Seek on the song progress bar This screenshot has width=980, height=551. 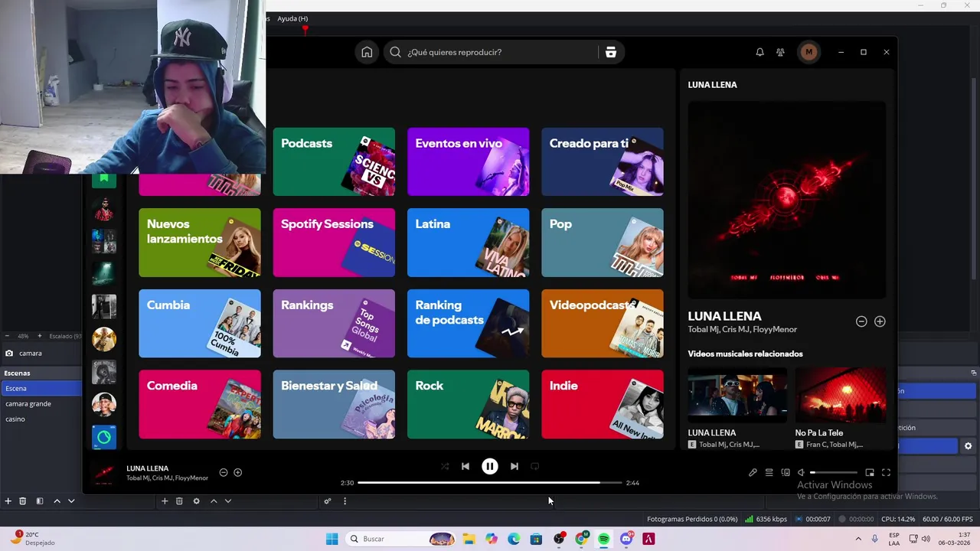[489, 483]
